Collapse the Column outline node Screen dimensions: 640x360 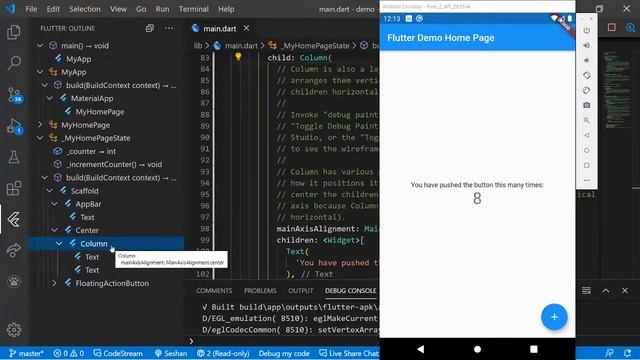[x=59, y=243]
